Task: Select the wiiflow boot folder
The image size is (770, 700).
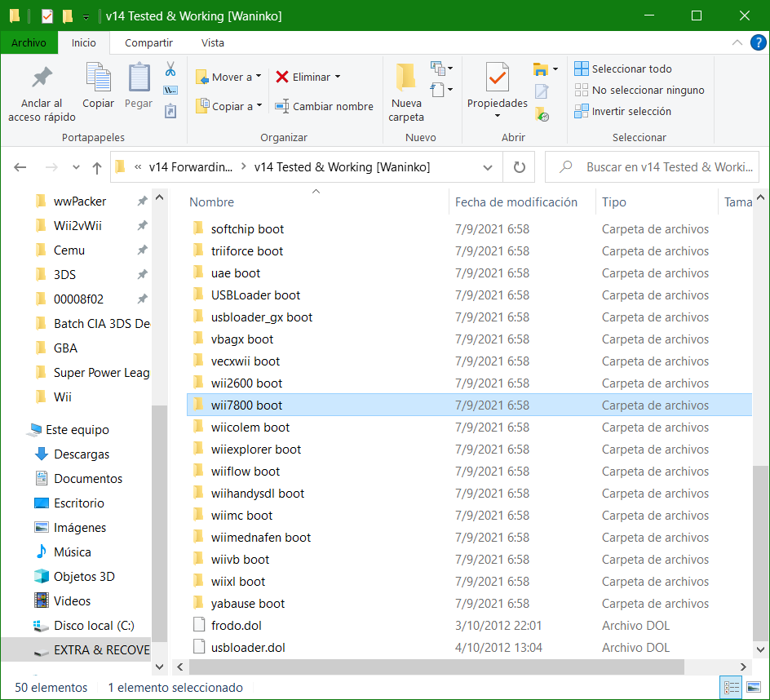Action: coord(470,471)
